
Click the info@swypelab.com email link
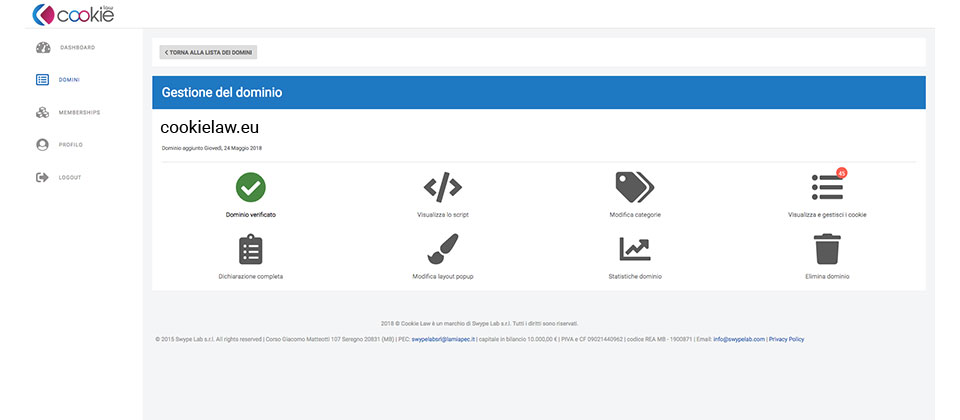(x=739, y=339)
